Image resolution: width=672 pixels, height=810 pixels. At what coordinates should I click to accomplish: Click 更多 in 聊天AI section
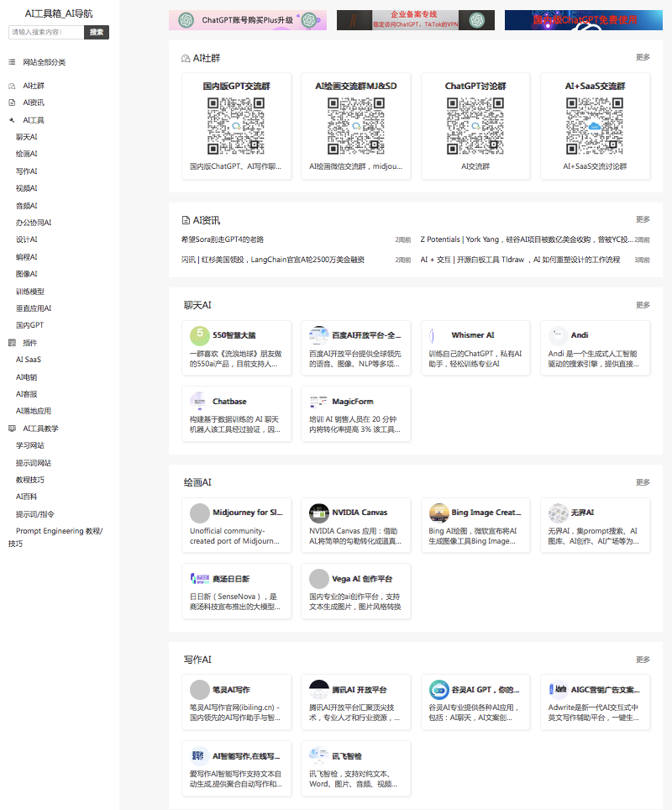tap(643, 305)
